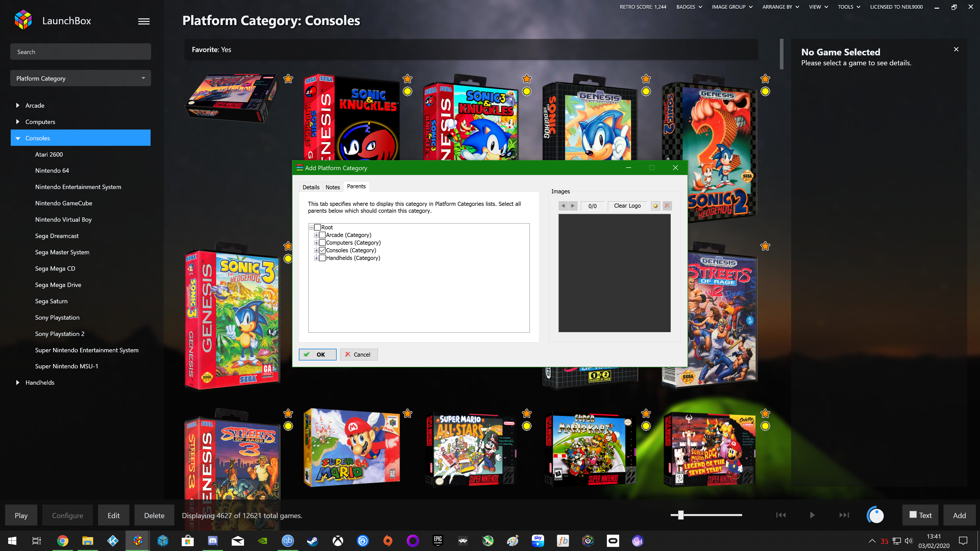Uncheck the Consoles (Category) checkbox
The height and width of the screenshot is (551, 980).
tap(322, 250)
